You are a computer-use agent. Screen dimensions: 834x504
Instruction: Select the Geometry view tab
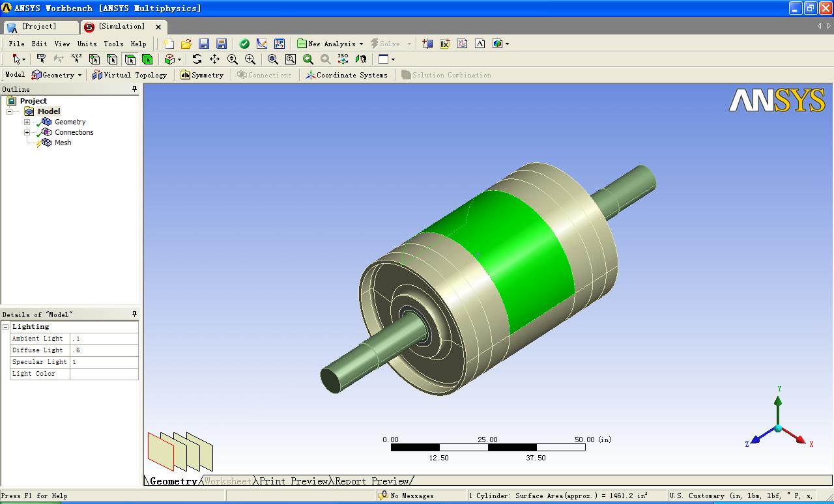click(x=173, y=481)
